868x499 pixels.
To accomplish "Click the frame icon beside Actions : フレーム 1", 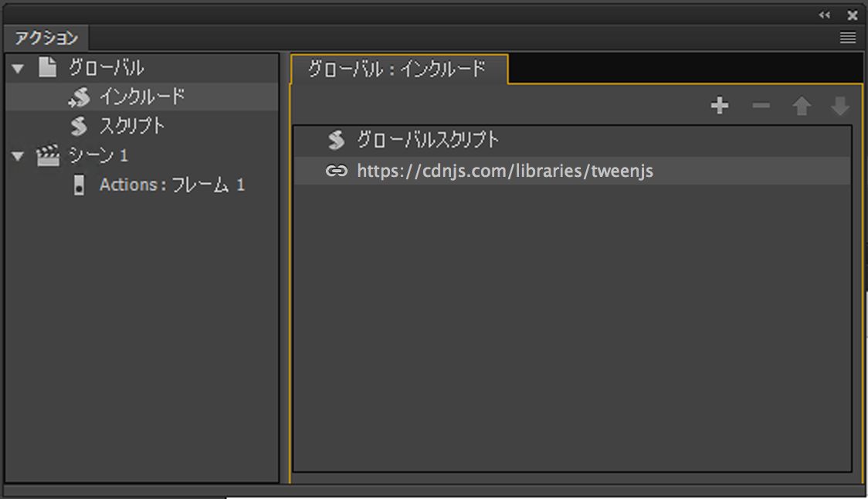I will [x=80, y=185].
